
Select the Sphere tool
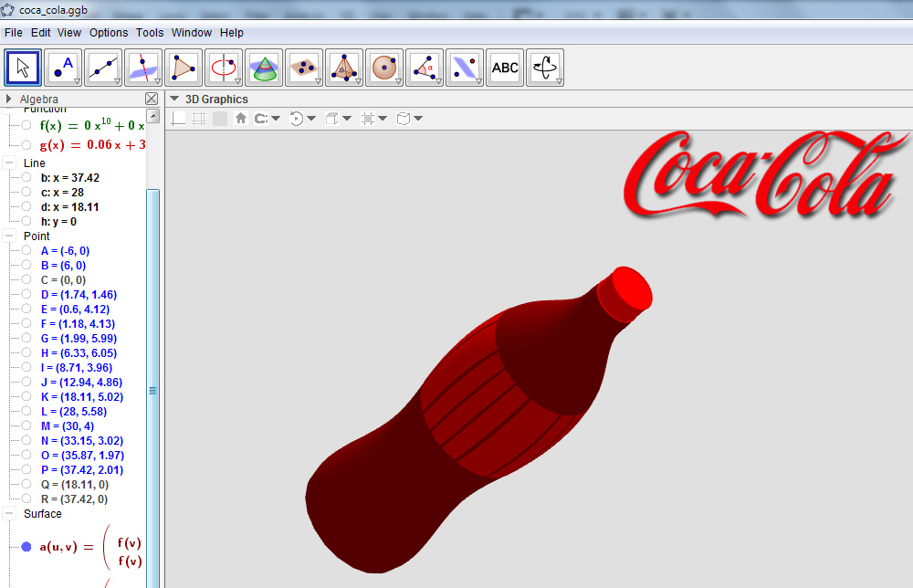click(384, 68)
